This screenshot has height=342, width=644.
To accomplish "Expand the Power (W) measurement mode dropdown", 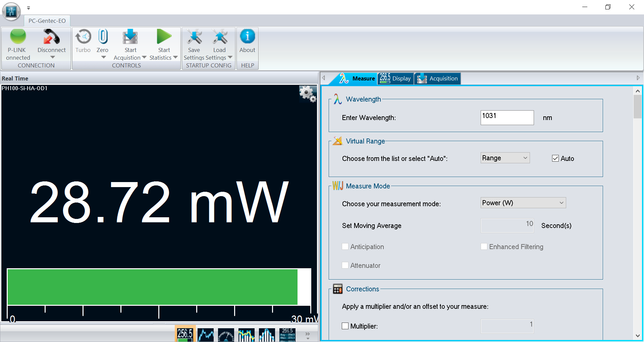I will point(523,203).
